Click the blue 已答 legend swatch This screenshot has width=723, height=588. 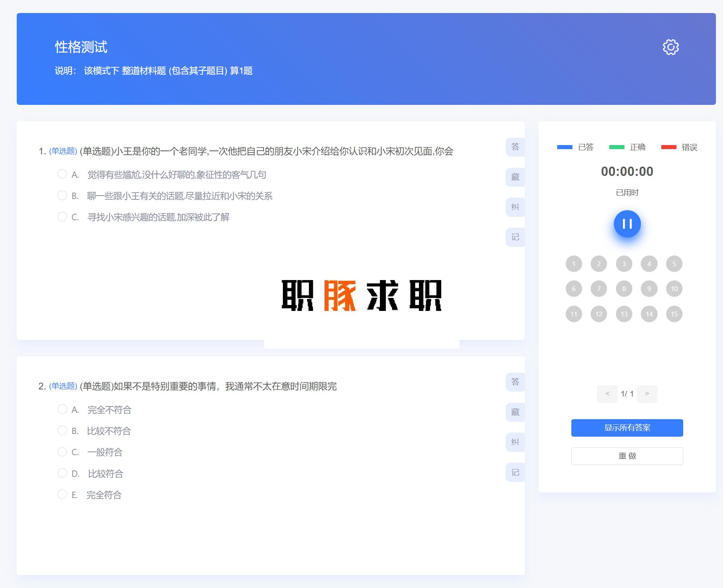(x=565, y=147)
